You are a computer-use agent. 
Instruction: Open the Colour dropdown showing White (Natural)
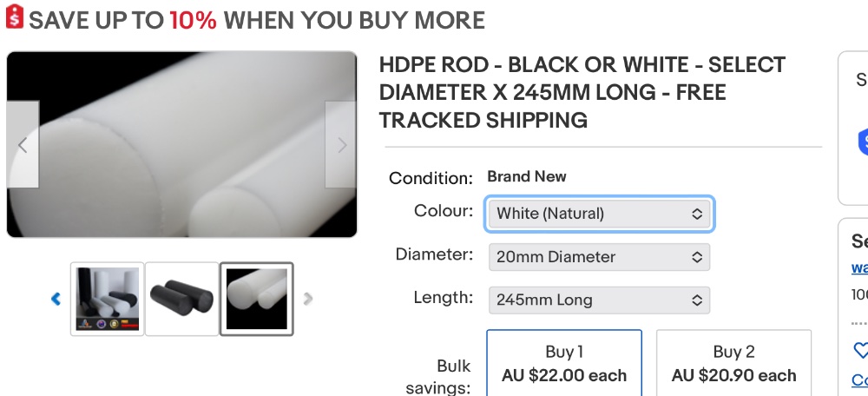point(599,214)
